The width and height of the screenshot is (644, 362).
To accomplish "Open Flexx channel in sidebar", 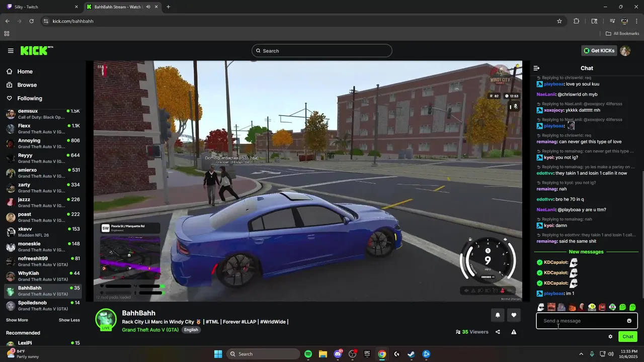I will (42, 129).
